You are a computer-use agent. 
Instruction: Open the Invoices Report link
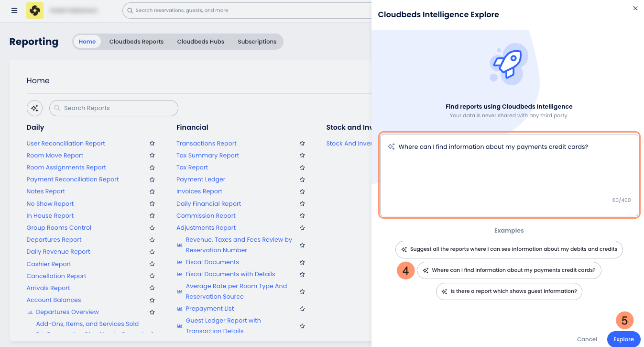coord(199,191)
